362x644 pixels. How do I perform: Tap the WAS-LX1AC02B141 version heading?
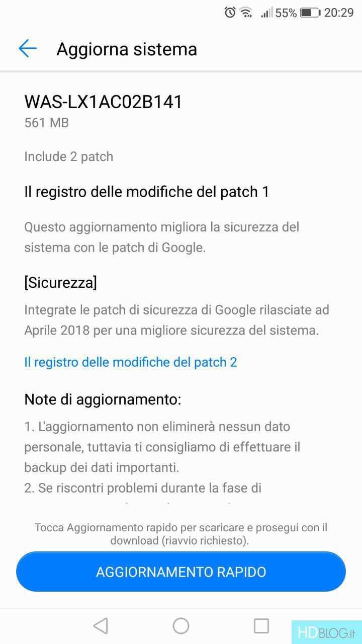pyautogui.click(x=103, y=102)
